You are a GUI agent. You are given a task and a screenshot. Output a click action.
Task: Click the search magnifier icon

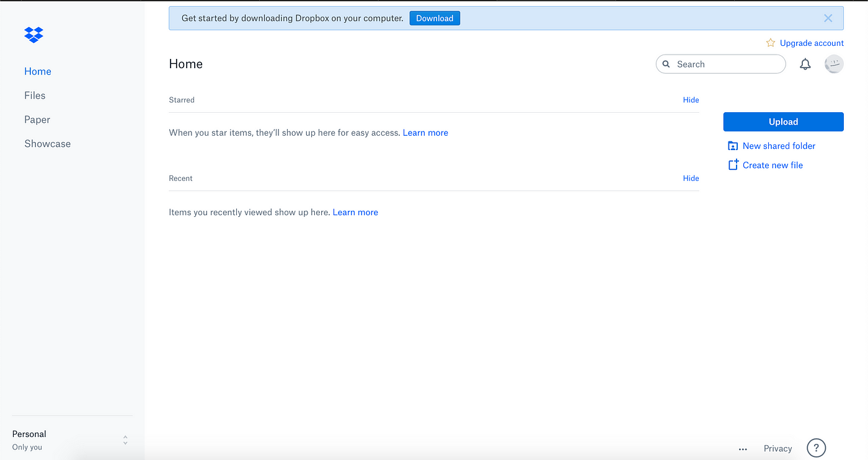(x=666, y=64)
